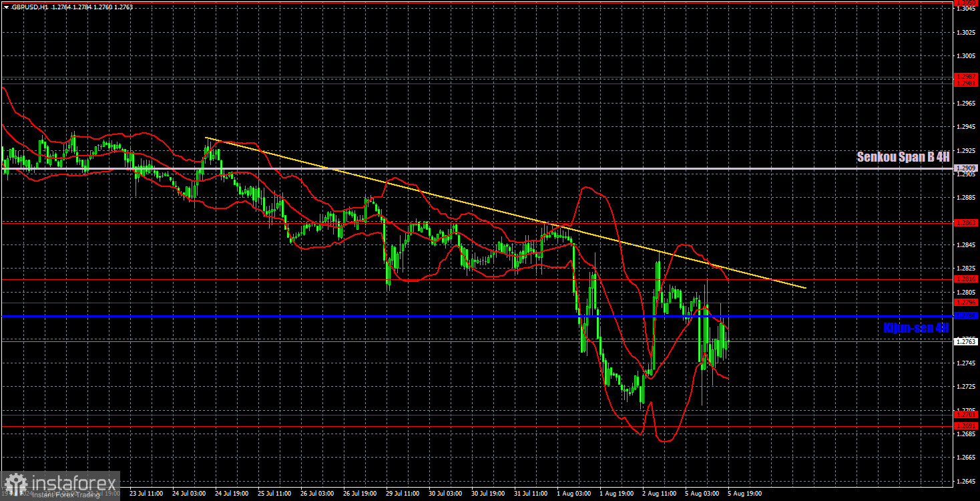Click the 1.2845 price axis label
The width and height of the screenshot is (980, 501).
click(x=966, y=245)
